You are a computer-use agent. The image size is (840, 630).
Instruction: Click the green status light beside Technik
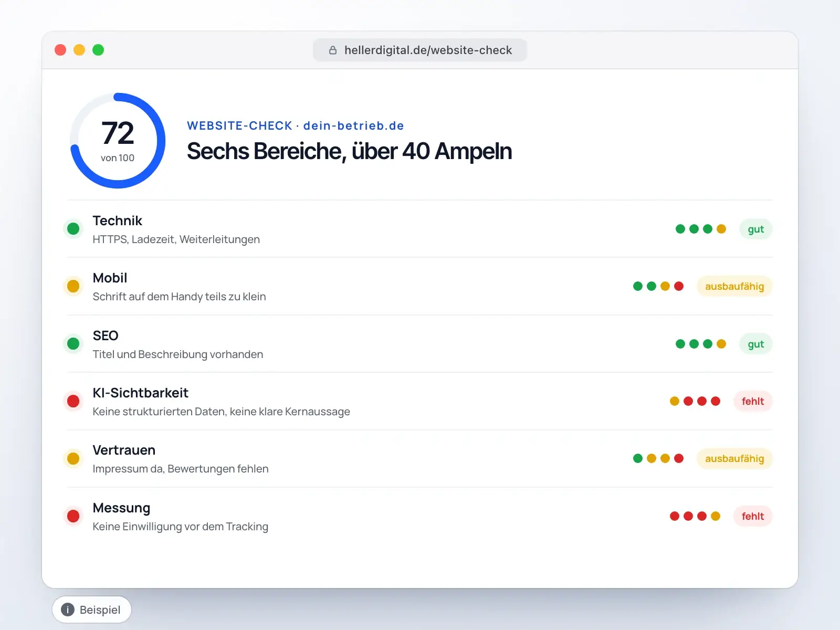coord(73,229)
